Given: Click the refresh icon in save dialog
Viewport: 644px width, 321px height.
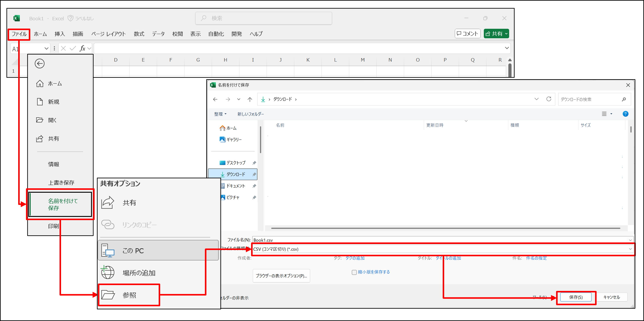Looking at the screenshot, I should [x=549, y=99].
